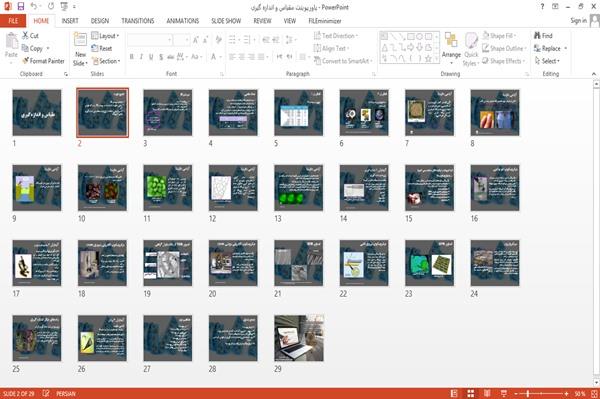The image size is (600, 399).
Task: Click the Copy button
Action: [x=32, y=48]
